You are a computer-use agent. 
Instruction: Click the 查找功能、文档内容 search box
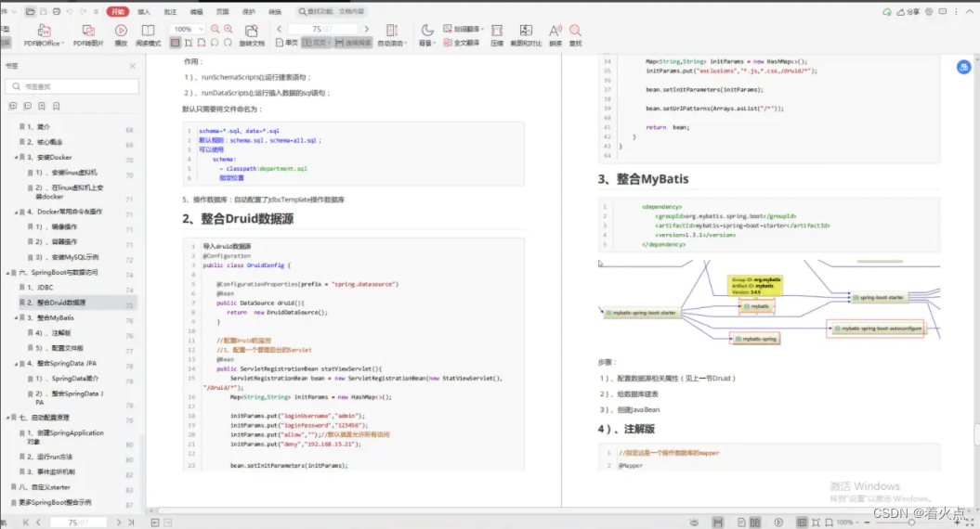pyautogui.click(x=332, y=12)
